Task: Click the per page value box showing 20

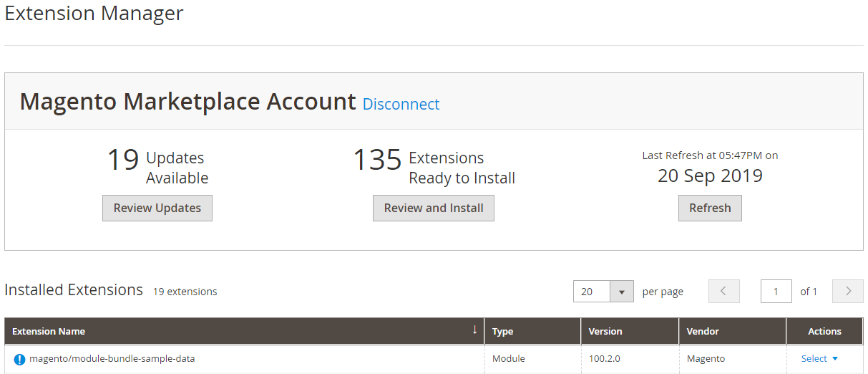Action: click(592, 292)
